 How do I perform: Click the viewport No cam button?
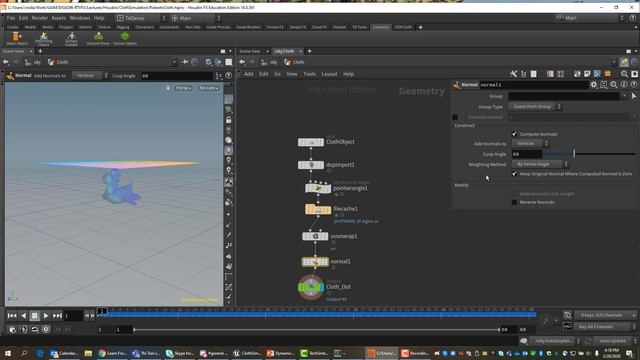[209, 88]
